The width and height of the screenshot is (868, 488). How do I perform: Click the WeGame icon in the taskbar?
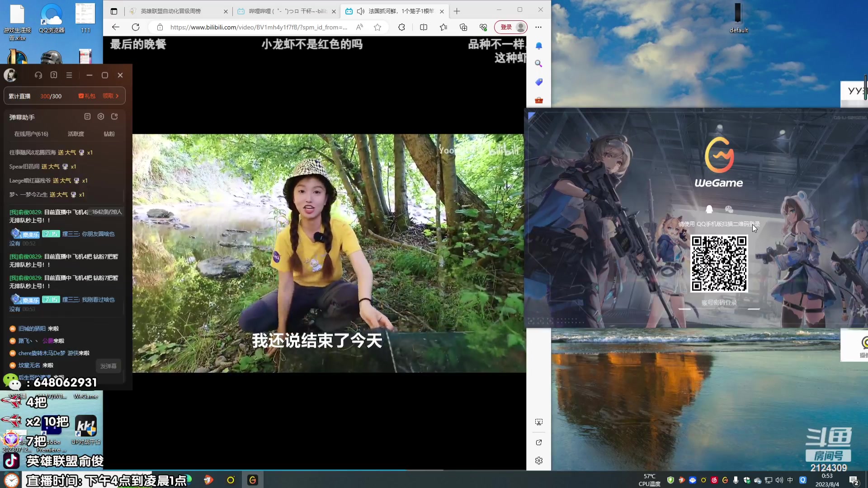(x=253, y=480)
